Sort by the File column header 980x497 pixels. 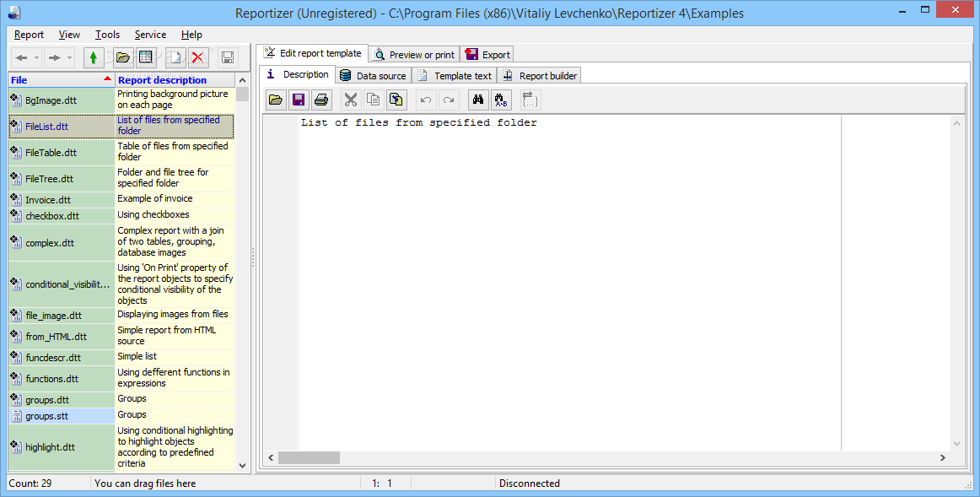pyautogui.click(x=62, y=80)
